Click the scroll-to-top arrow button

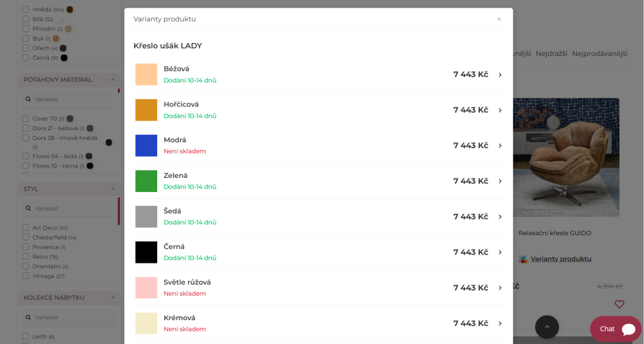coord(547,327)
